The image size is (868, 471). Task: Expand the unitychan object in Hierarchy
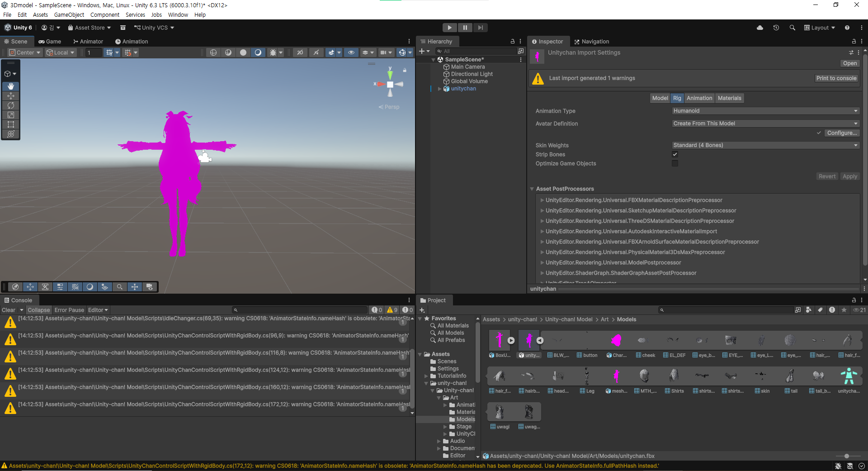[x=439, y=89]
